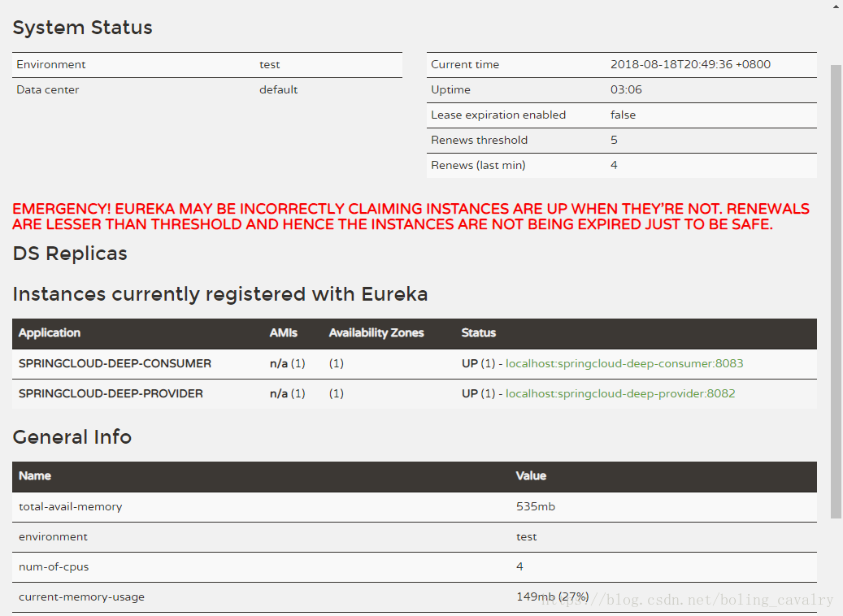Screen dimensions: 843x616
Task: Select the Availability Zones column header
Action: [x=376, y=332]
